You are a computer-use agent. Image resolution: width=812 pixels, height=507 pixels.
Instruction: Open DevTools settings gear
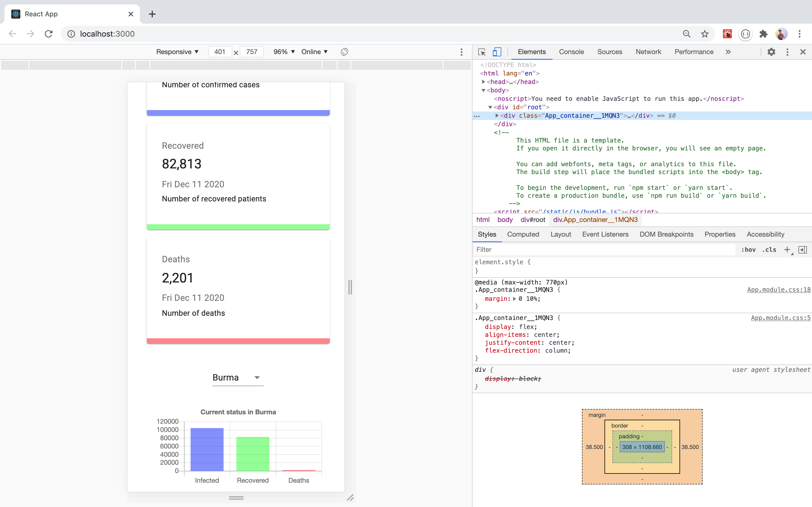[771, 52]
